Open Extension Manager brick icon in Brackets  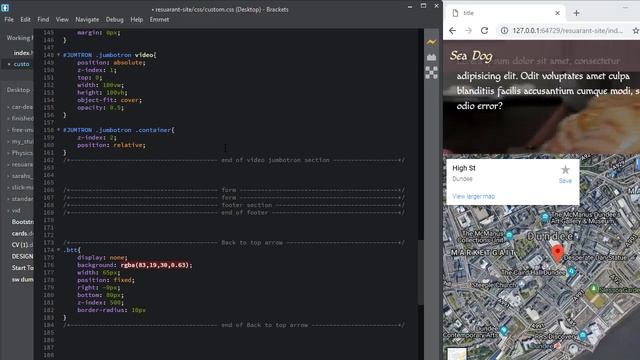click(x=431, y=58)
